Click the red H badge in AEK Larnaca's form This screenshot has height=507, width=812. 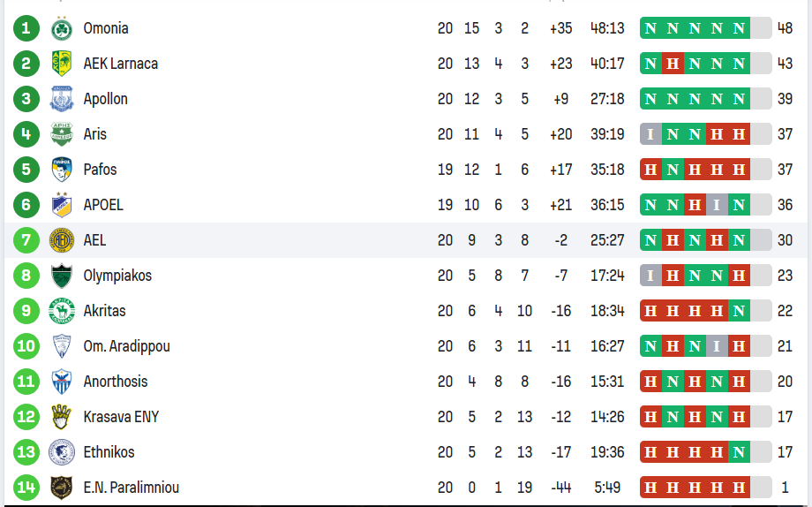(673, 64)
